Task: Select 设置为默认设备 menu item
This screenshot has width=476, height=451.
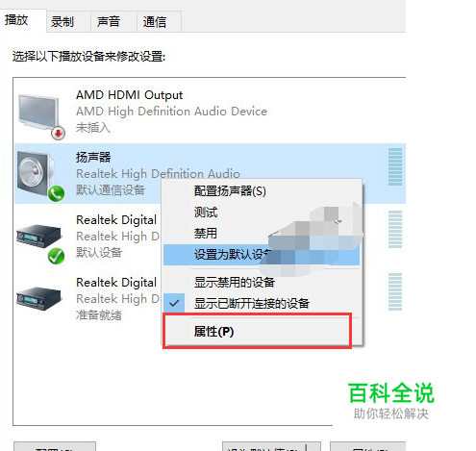Action: pyautogui.click(x=262, y=255)
